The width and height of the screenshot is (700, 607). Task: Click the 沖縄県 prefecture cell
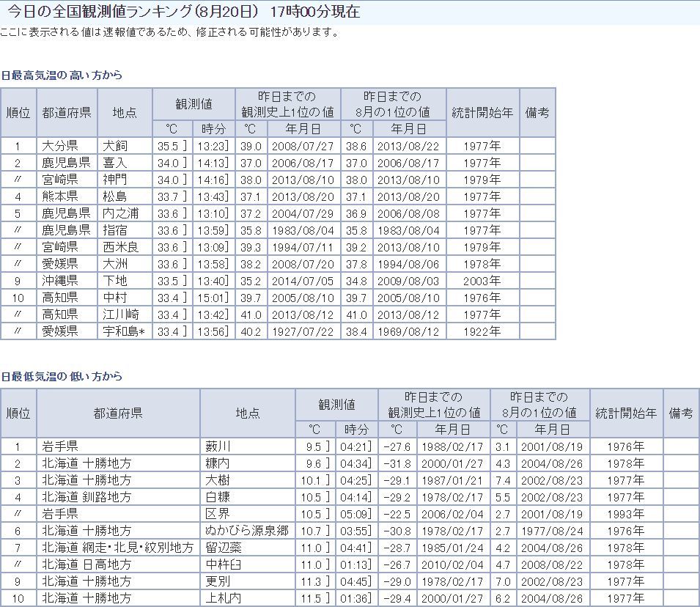coord(60,281)
